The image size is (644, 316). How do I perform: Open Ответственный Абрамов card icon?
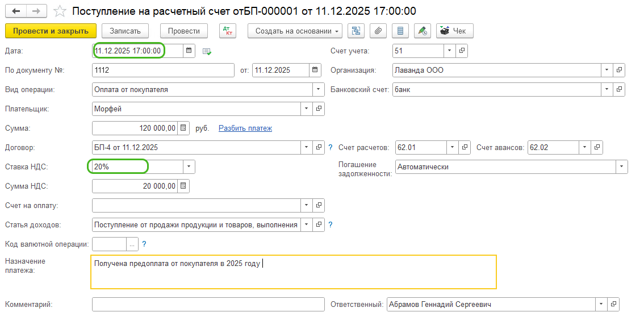613,304
